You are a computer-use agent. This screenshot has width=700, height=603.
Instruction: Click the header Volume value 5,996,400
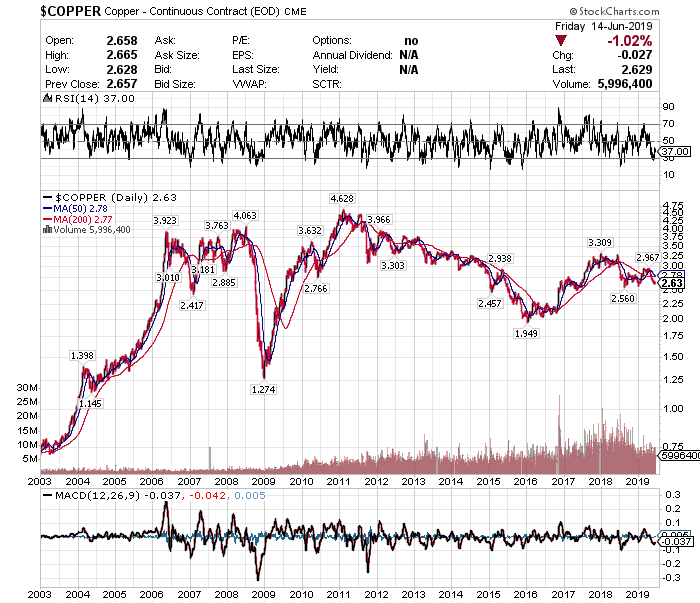pyautogui.click(x=625, y=84)
